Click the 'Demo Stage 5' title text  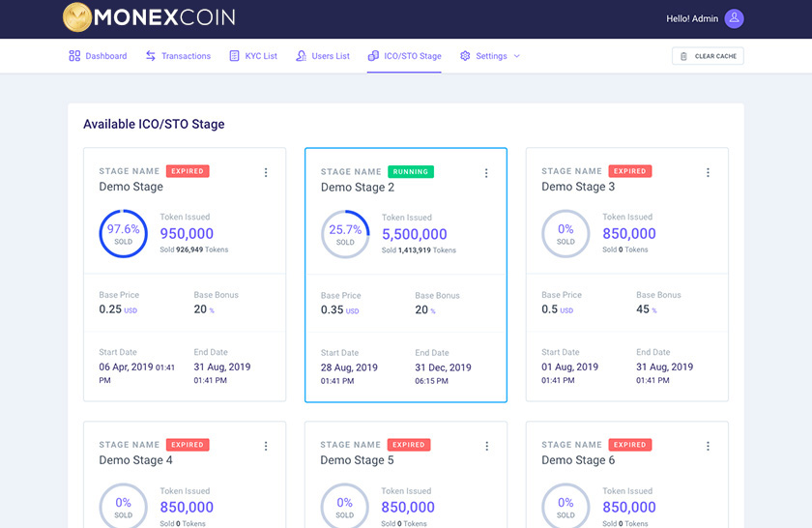point(357,460)
